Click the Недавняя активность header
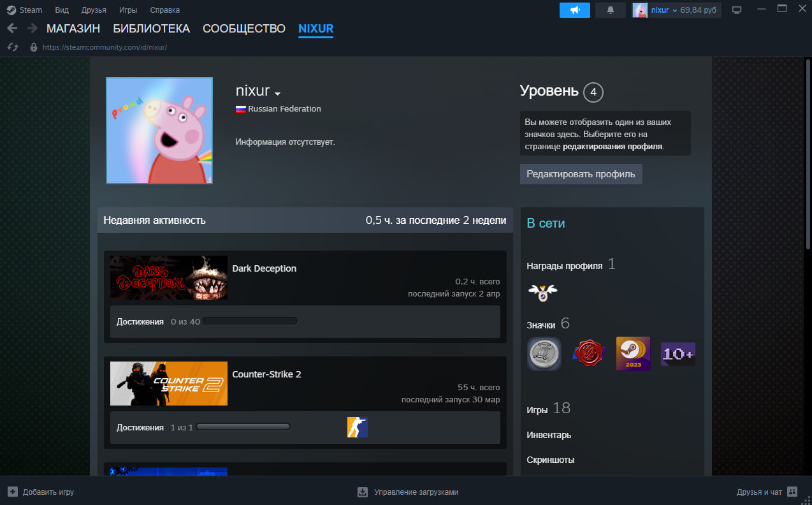 click(x=154, y=221)
